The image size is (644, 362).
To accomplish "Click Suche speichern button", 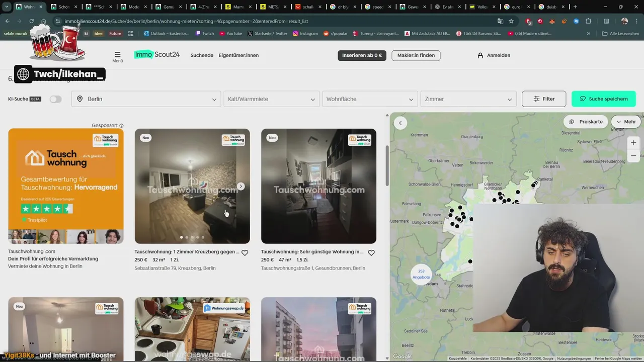I will [x=604, y=99].
